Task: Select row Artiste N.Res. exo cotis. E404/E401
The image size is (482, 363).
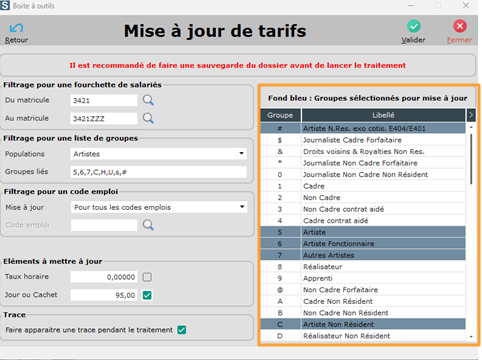Action: tap(363, 128)
